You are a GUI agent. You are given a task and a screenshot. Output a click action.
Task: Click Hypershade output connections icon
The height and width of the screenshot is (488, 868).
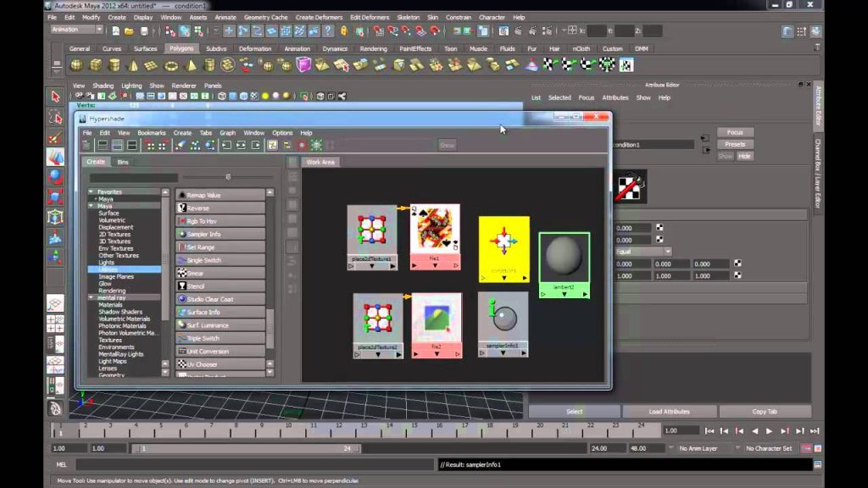click(x=256, y=146)
